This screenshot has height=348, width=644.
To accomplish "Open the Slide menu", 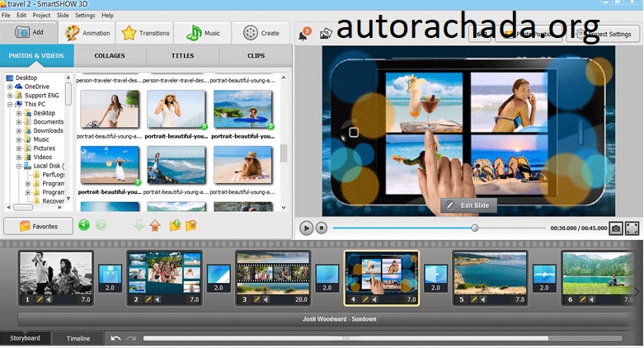I will (x=63, y=15).
